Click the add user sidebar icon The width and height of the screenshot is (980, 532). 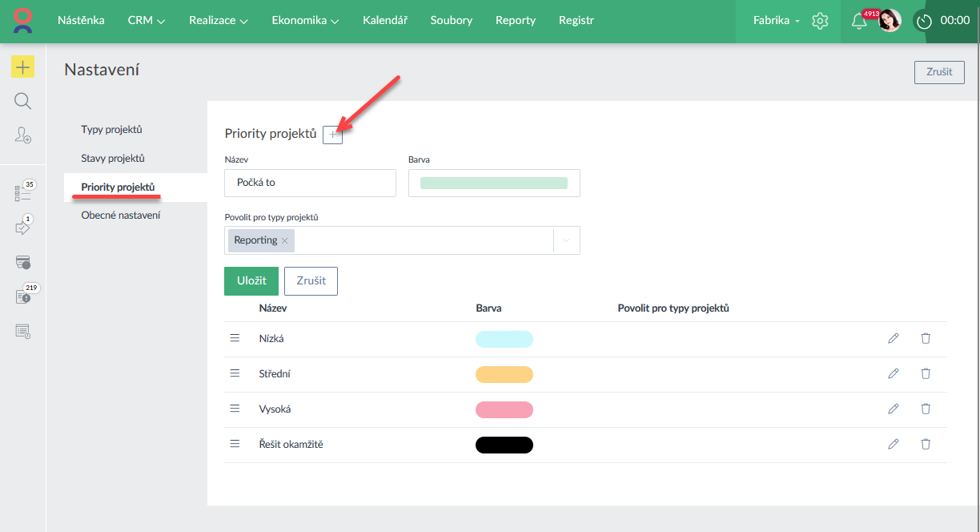point(22,135)
